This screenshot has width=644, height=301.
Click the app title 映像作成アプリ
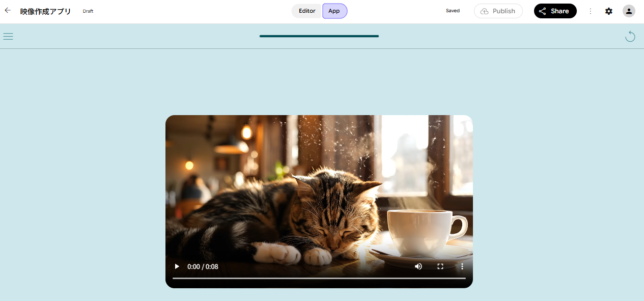(x=46, y=11)
